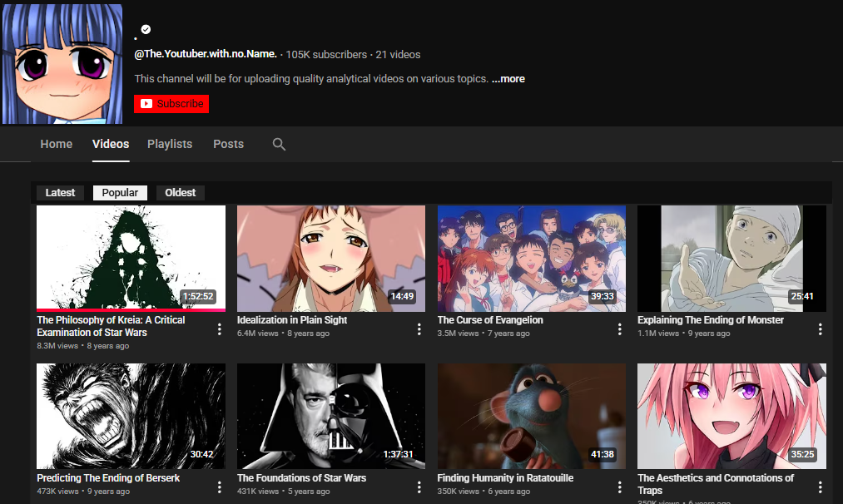Click the channel search magnifier icon
This screenshot has width=843, height=504.
click(x=279, y=144)
